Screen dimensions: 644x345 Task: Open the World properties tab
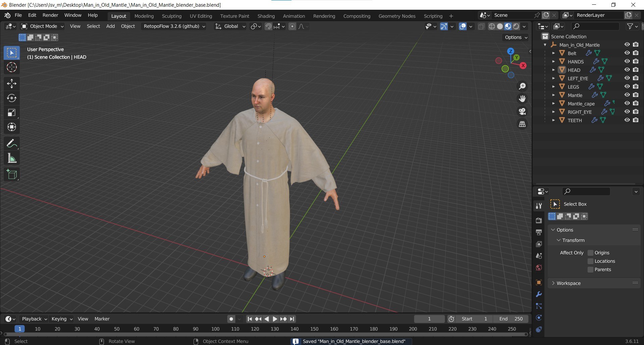point(539,267)
